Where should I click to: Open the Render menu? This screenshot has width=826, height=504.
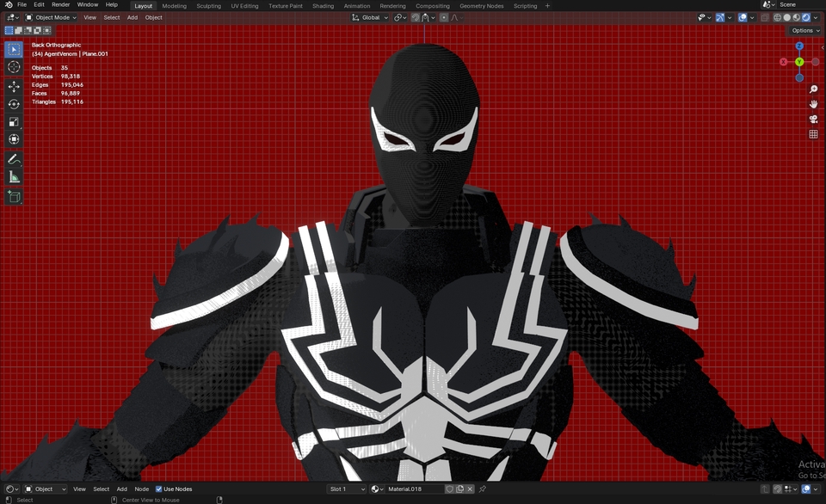[x=59, y=4]
